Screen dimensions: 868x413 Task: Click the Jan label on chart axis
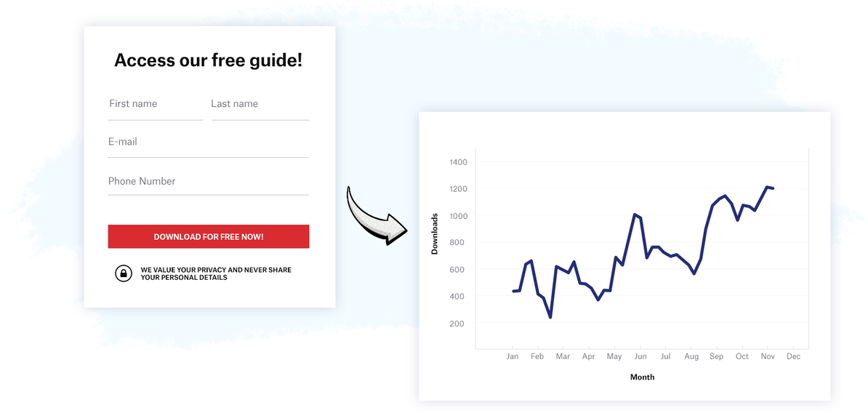[x=513, y=356]
